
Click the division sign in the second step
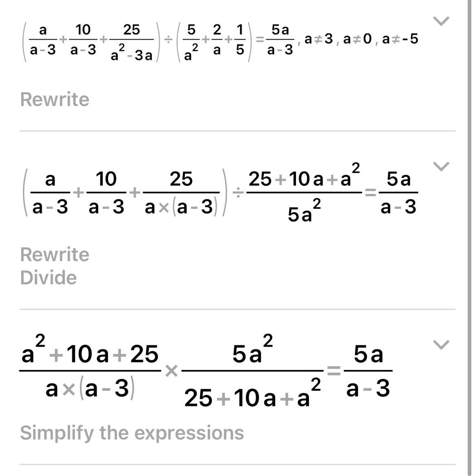tap(238, 194)
